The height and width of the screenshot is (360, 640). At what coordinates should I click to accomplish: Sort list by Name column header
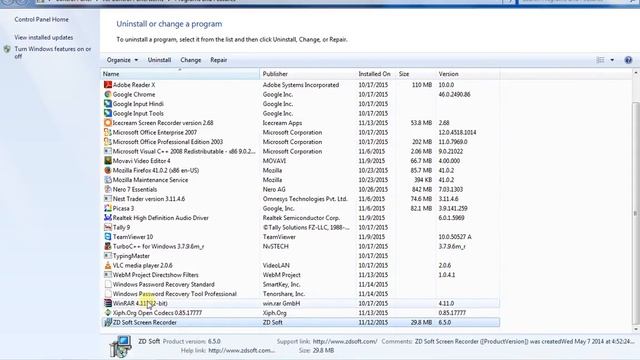click(x=180, y=74)
